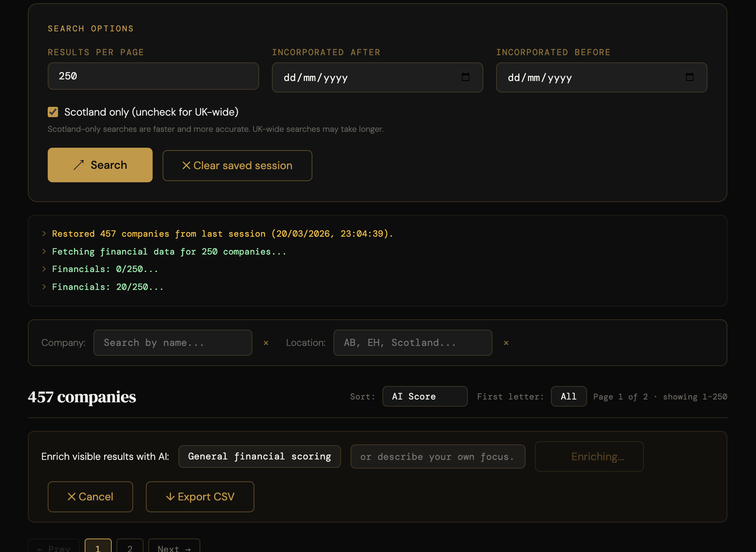Select the General financial scoring preset
Image resolution: width=756 pixels, height=552 pixels.
(259, 456)
